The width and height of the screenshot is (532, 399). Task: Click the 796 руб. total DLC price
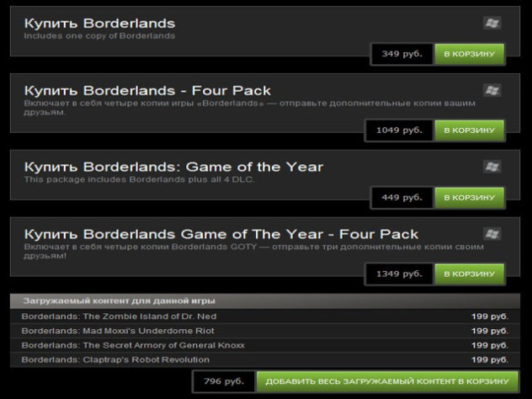(224, 381)
